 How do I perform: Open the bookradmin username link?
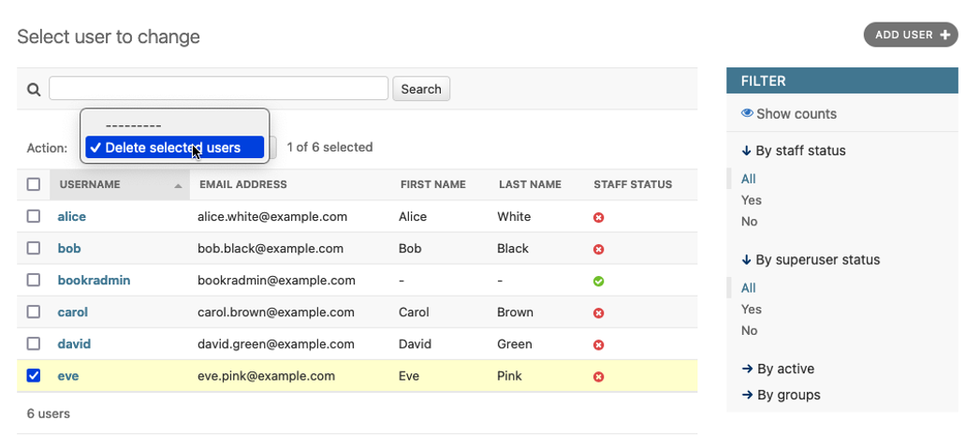point(94,281)
